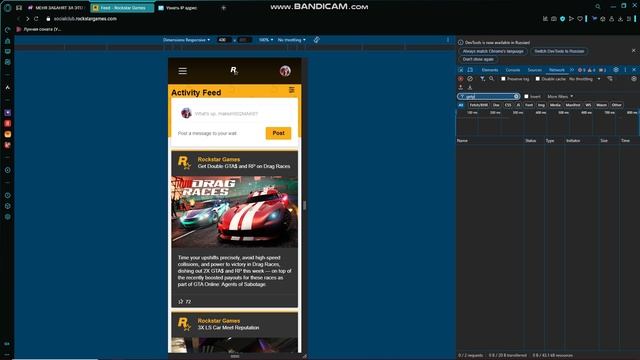Open the Activity Feed filter menu icon

tap(291, 90)
